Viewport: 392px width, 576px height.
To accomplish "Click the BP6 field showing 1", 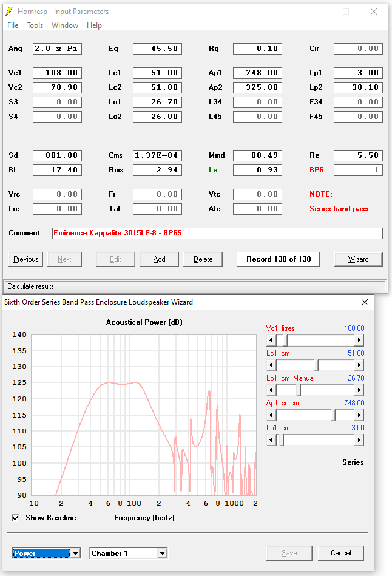I will pyautogui.click(x=358, y=170).
